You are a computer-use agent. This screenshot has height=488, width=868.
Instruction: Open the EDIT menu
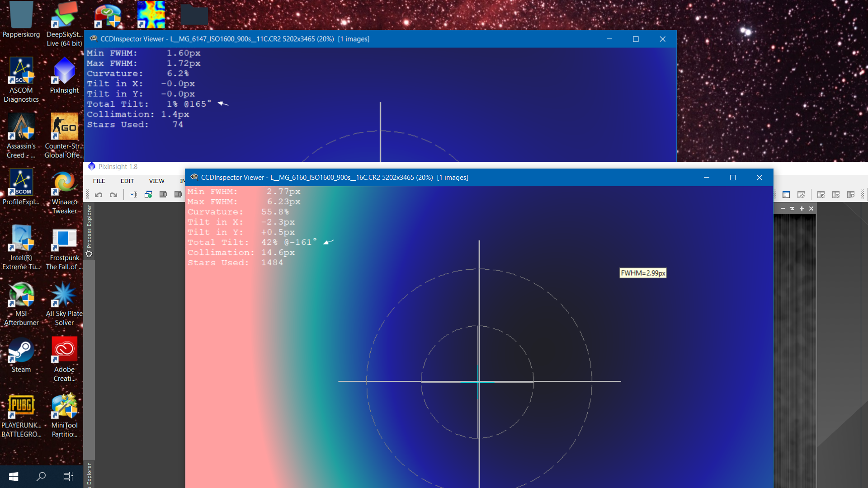pyautogui.click(x=127, y=181)
